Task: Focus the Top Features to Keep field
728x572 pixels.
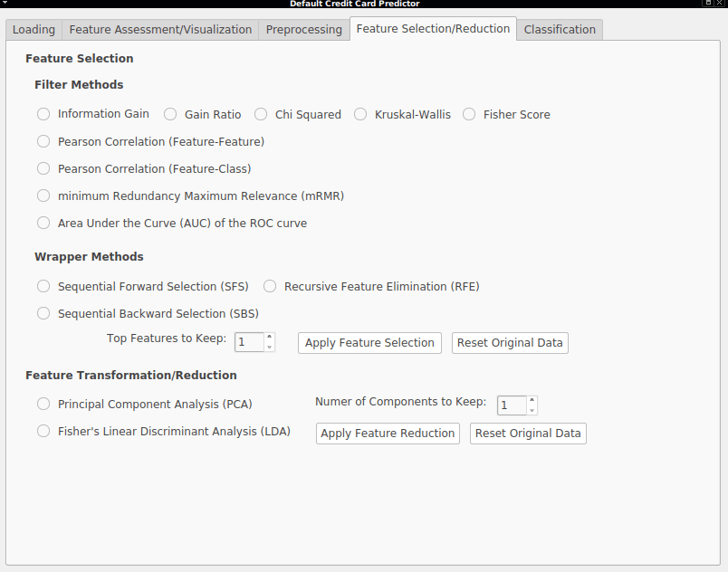Action: pos(249,342)
